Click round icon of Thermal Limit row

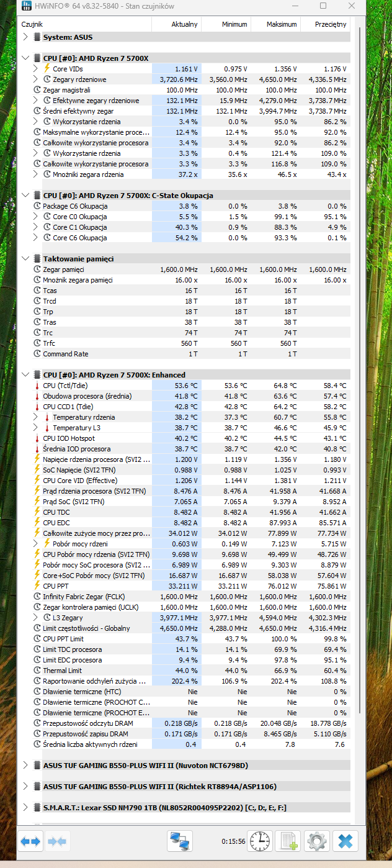(x=38, y=671)
